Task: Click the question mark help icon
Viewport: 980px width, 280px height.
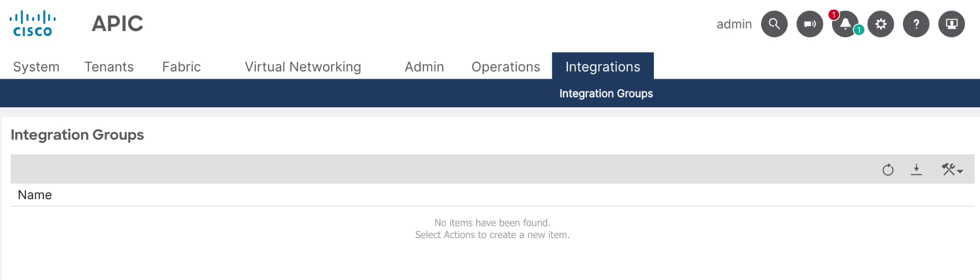Action: pos(916,24)
